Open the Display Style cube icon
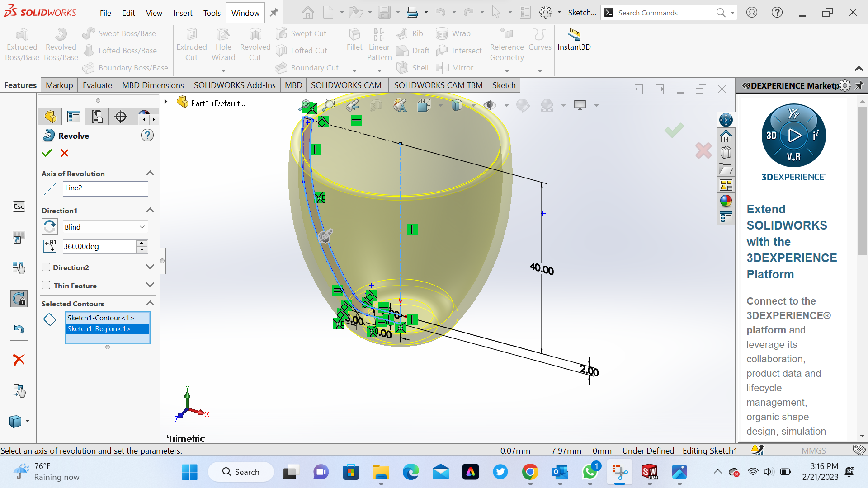 point(457,105)
